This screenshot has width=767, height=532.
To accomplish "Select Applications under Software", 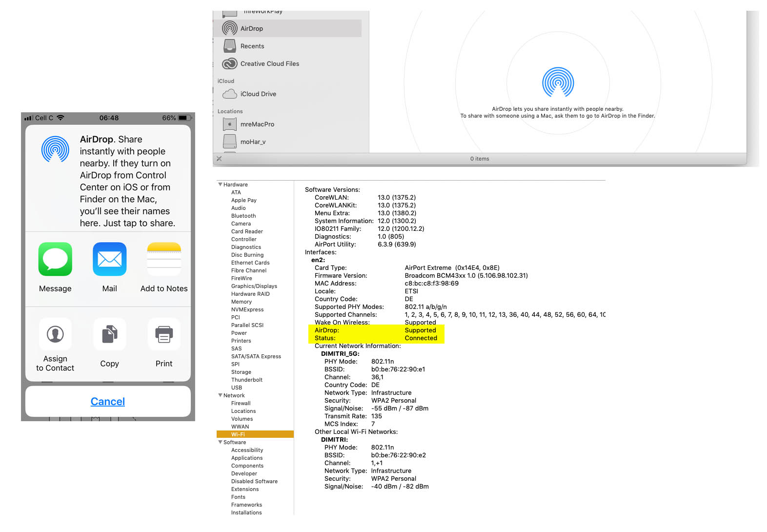I will tap(247, 458).
